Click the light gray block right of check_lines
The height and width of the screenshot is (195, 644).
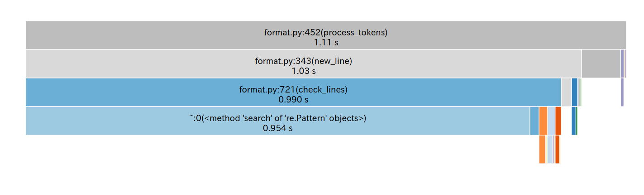click(x=566, y=92)
